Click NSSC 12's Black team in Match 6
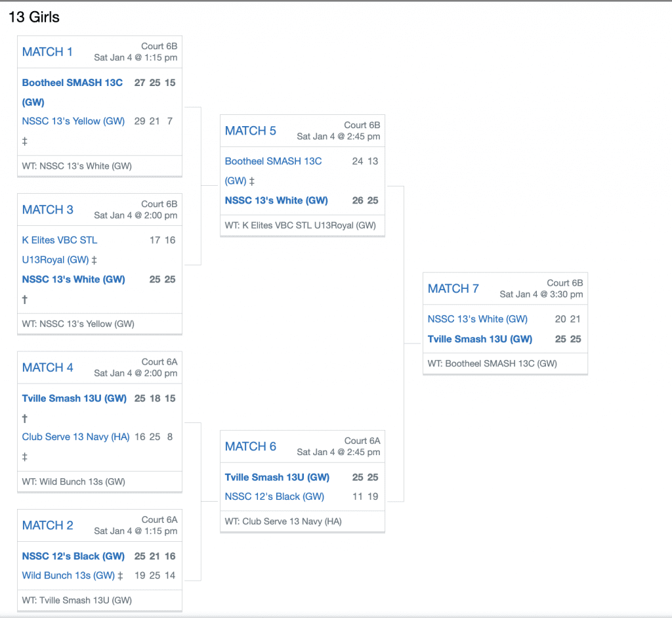The height and width of the screenshot is (618, 672). 275,497
